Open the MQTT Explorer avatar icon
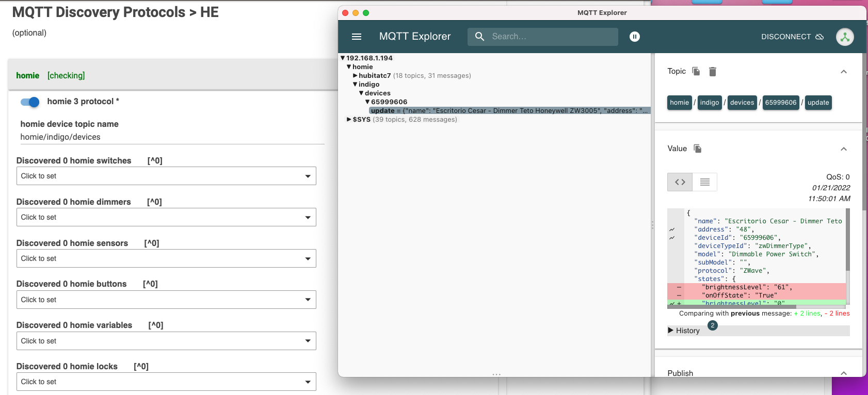The width and height of the screenshot is (868, 395). point(845,37)
